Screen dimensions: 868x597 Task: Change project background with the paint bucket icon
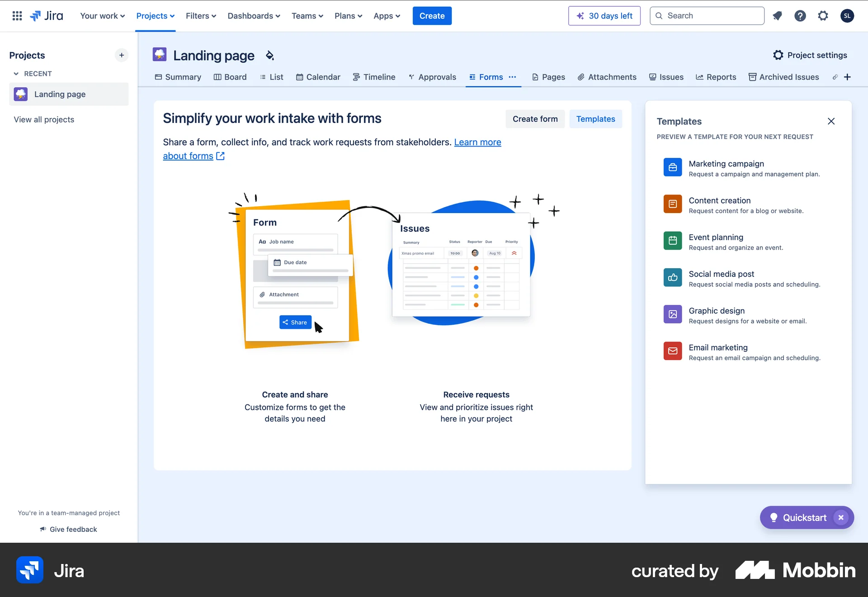point(270,55)
